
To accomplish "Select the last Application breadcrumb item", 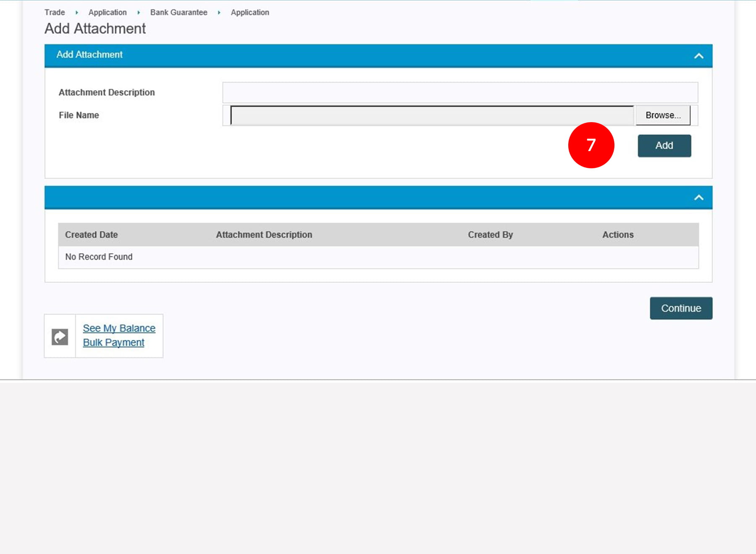I will (x=250, y=13).
